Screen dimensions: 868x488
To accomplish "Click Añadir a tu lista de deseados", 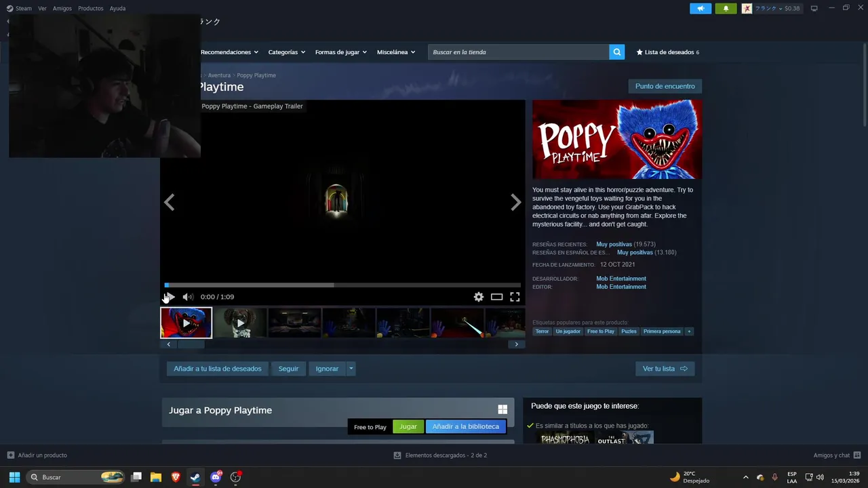I will (x=217, y=369).
